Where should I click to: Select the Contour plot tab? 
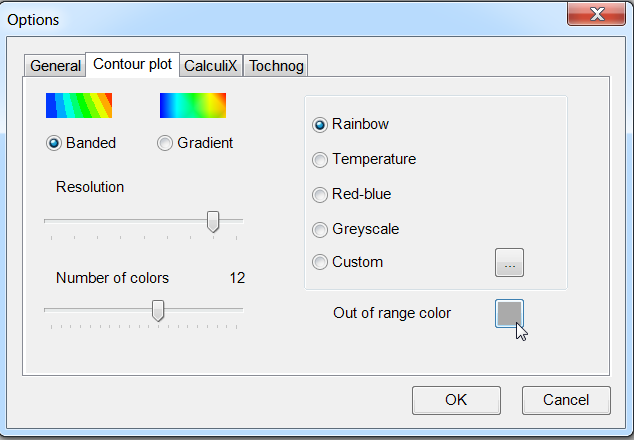click(x=133, y=64)
